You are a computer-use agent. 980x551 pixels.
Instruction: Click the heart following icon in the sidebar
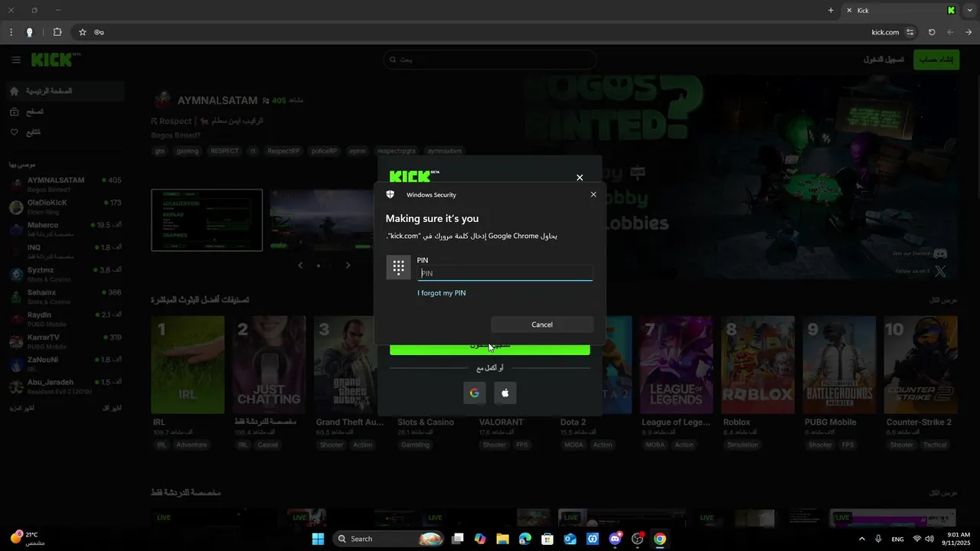pyautogui.click(x=15, y=132)
